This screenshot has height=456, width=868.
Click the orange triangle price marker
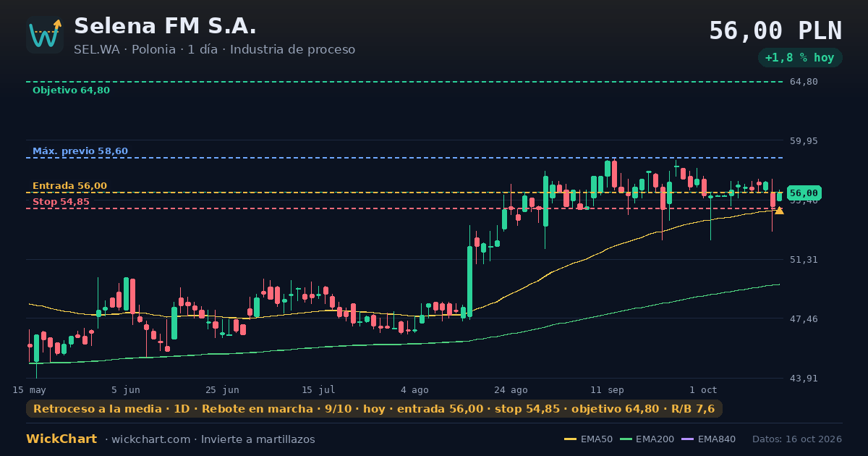point(779,211)
